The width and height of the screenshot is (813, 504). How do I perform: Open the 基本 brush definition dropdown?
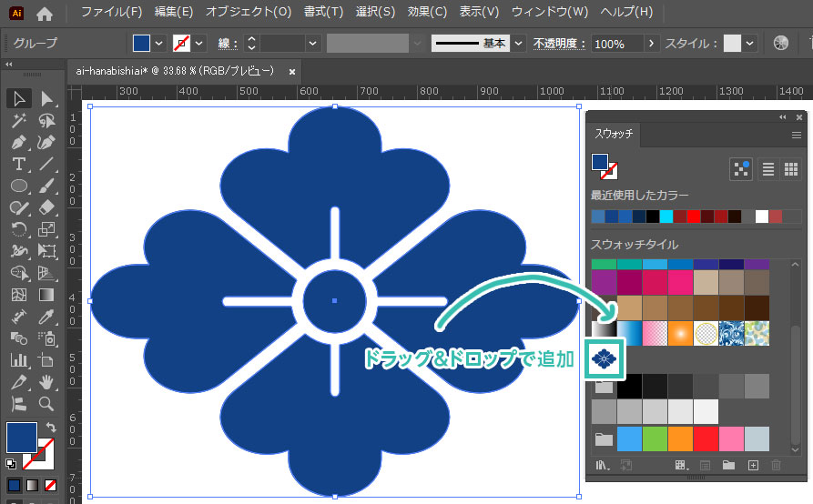(x=518, y=43)
